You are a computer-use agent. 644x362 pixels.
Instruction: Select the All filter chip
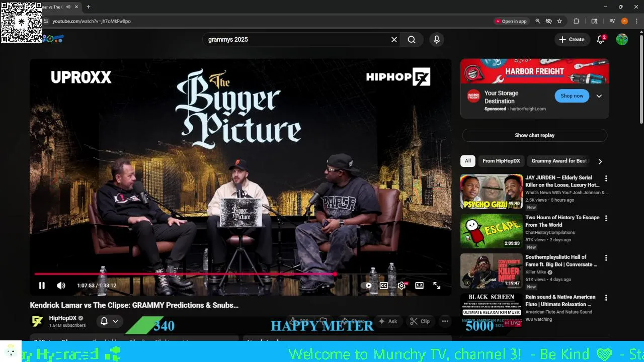(468, 161)
